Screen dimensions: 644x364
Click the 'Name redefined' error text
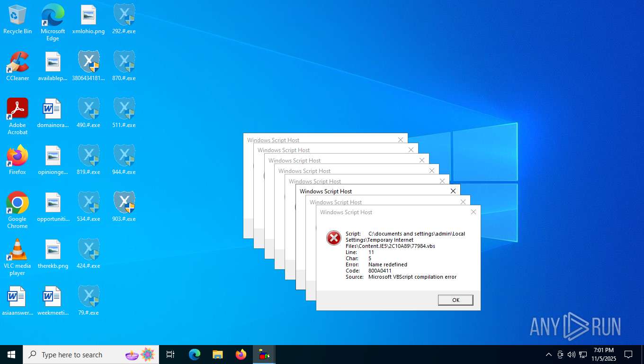tap(388, 264)
